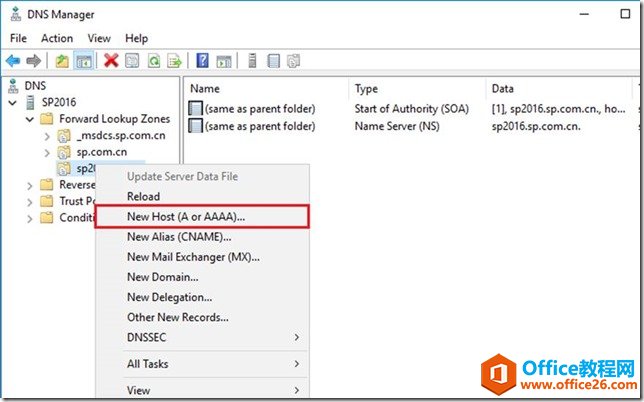Expand the sp.com.cn zone
Screen dimensions: 644x402
pyautogui.click(x=47, y=153)
